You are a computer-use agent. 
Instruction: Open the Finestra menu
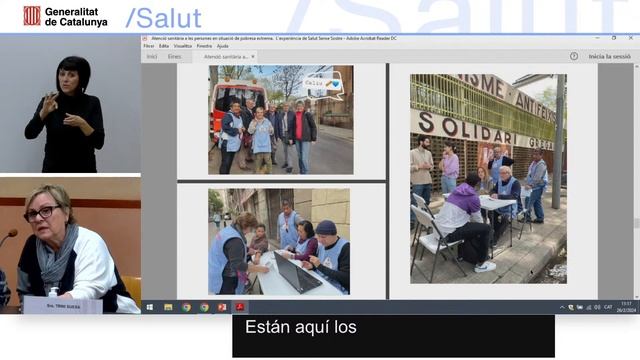(x=204, y=46)
